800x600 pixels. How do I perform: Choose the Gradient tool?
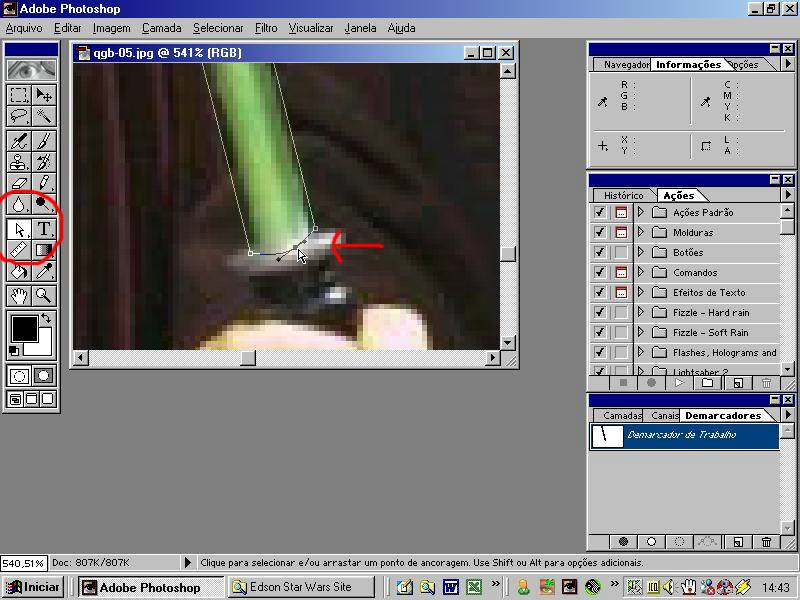(44, 251)
